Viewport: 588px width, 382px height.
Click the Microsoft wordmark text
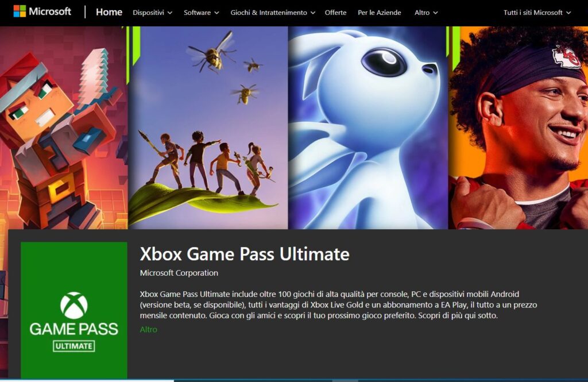tap(50, 11)
